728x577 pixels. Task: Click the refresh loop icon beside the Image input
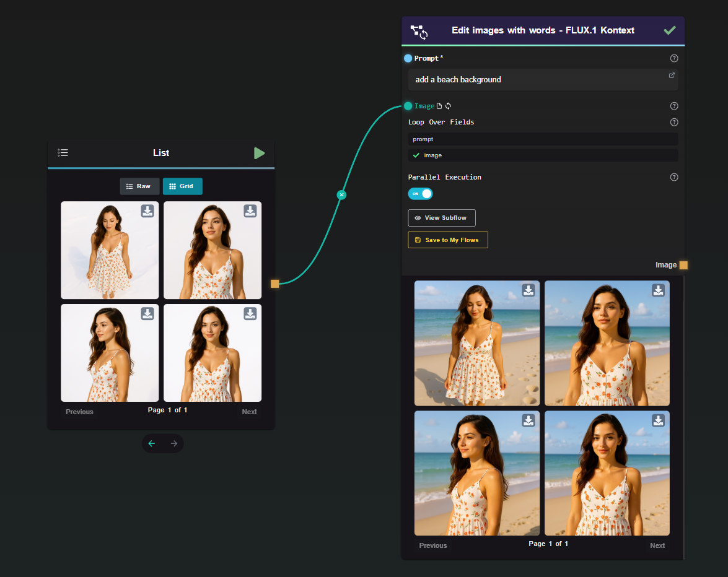click(x=448, y=106)
